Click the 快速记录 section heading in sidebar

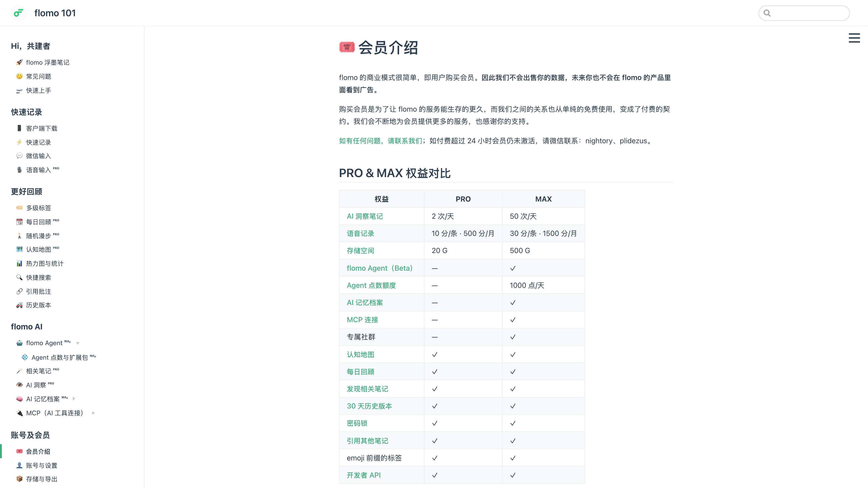(27, 112)
